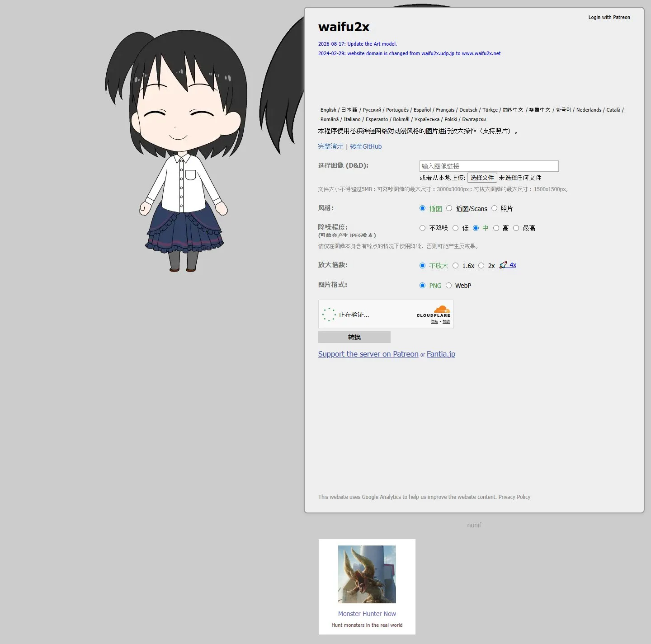Select 不放大 upscaling option

coord(422,266)
